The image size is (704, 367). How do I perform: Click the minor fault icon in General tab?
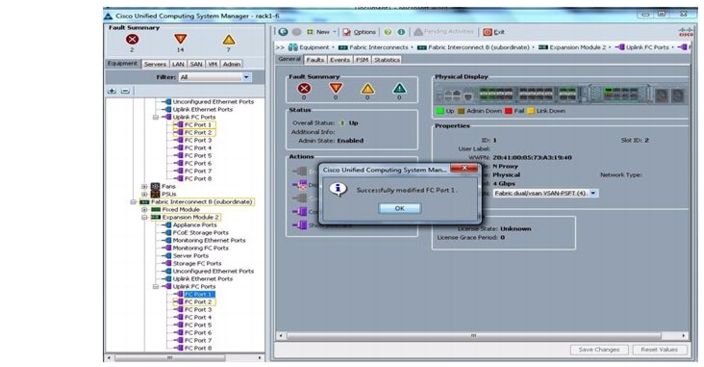367,88
